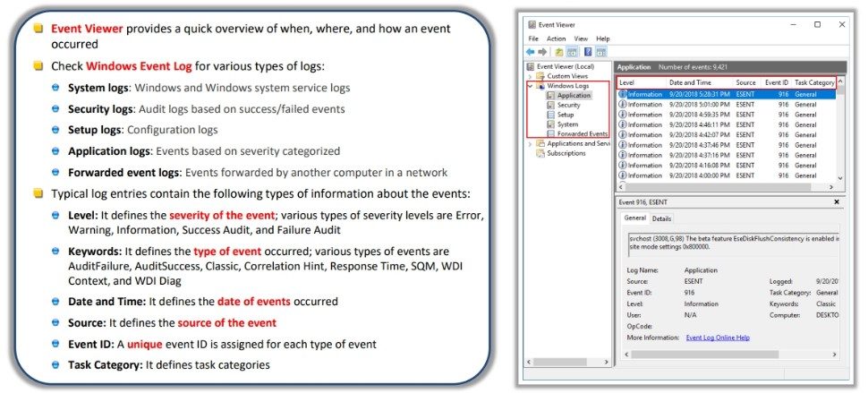Select the event logged at 4:59:35 PM

726,115
